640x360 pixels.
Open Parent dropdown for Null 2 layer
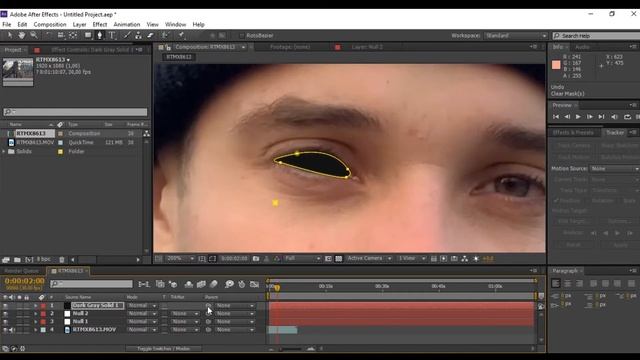[235, 314]
